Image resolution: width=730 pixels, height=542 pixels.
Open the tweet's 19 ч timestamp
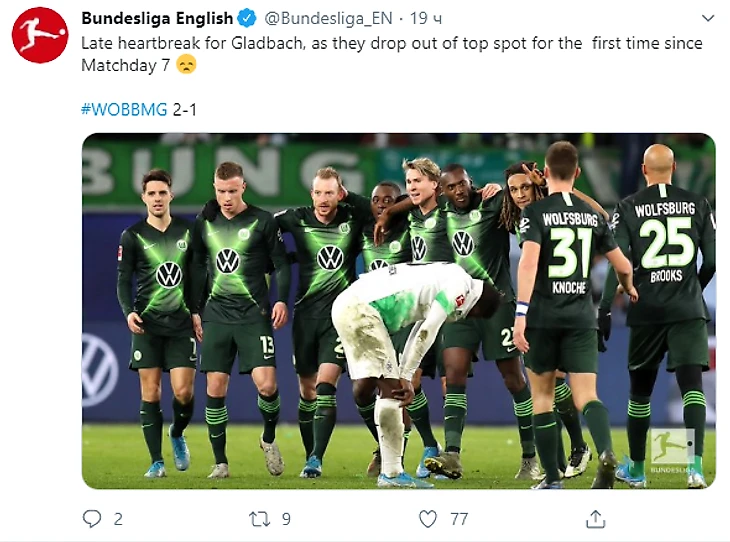point(426,19)
